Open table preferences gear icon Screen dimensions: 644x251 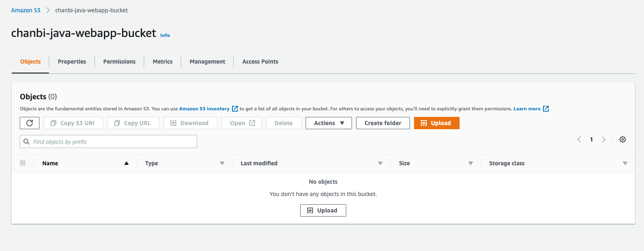(623, 139)
